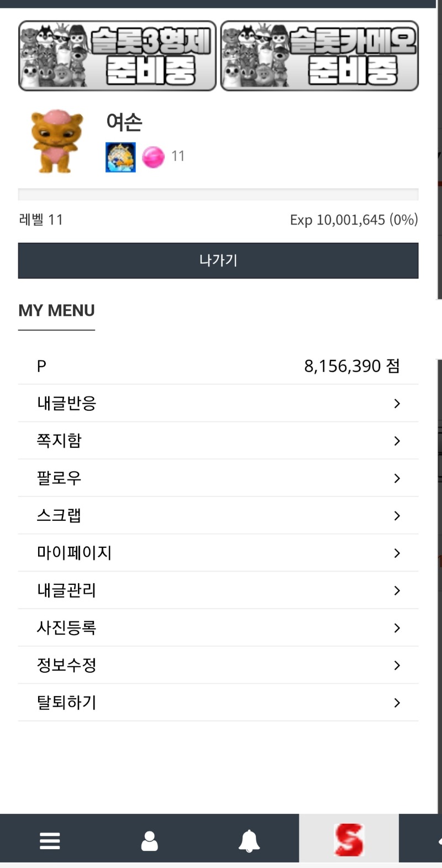The image size is (442, 868).
Task: Click the 슬롯3형제 준비중 banner
Action: pos(117,56)
